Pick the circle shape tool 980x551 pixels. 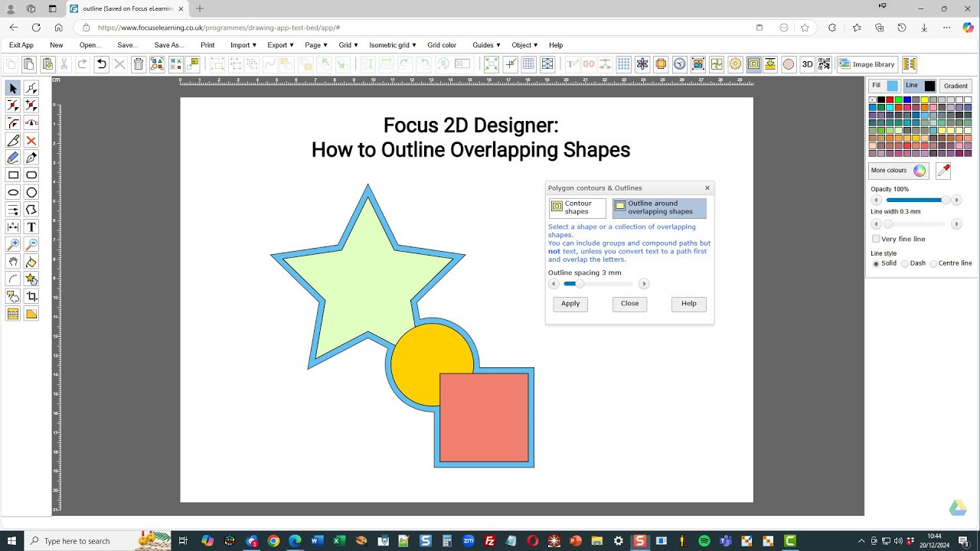point(31,192)
